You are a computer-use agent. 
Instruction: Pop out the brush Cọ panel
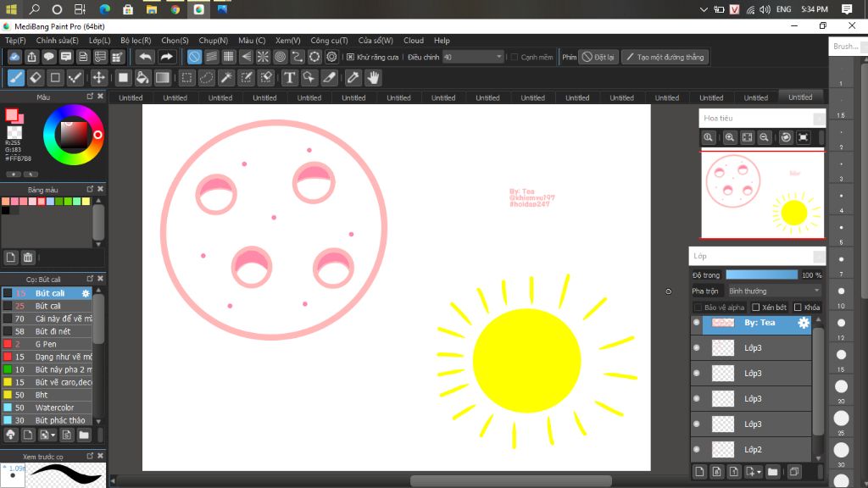(90, 278)
